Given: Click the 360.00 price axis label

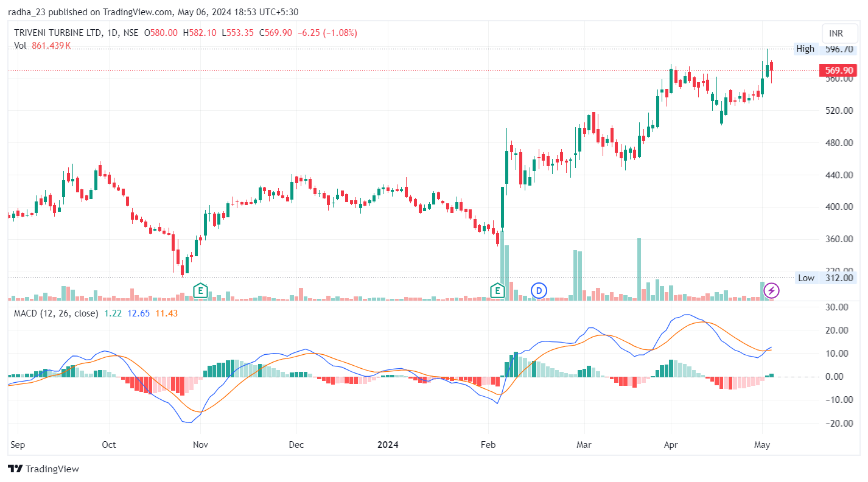Looking at the screenshot, I should pos(838,239).
